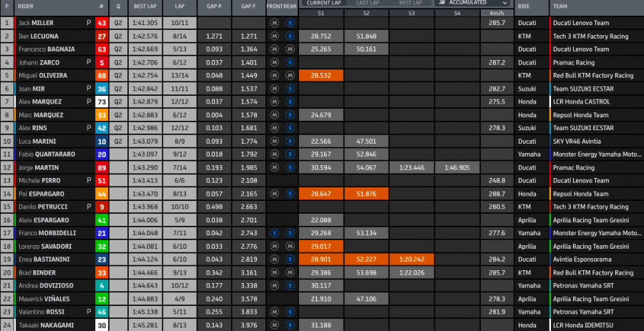Click Miguel Oliveira's rear medium tyre icon
Image resolution: width=644 pixels, height=331 pixels.
(288, 75)
